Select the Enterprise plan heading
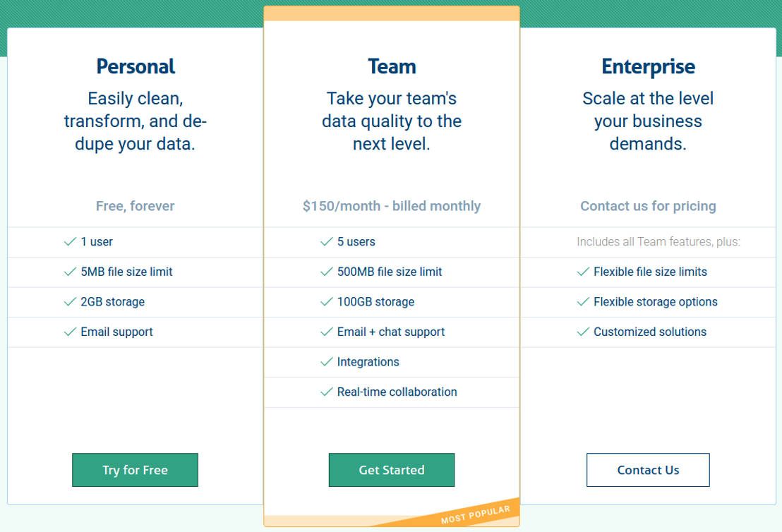 point(648,66)
